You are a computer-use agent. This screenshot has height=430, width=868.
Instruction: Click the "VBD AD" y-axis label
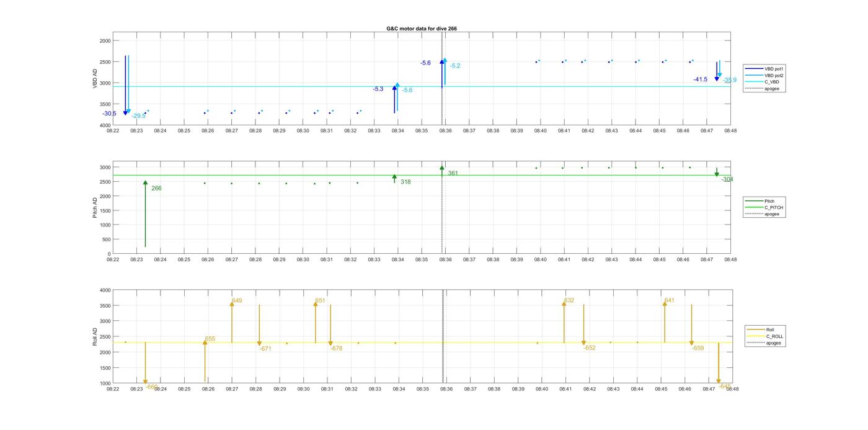tap(95, 79)
